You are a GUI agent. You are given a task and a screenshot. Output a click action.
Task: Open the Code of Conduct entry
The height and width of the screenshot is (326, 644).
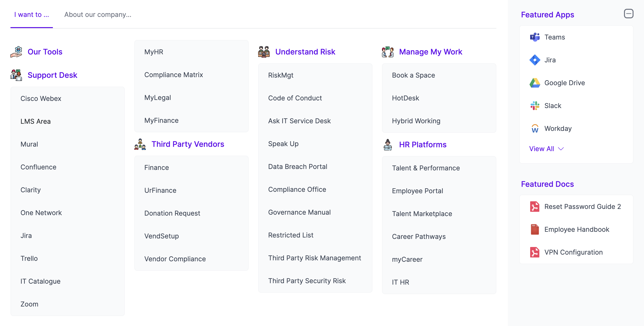pos(295,98)
